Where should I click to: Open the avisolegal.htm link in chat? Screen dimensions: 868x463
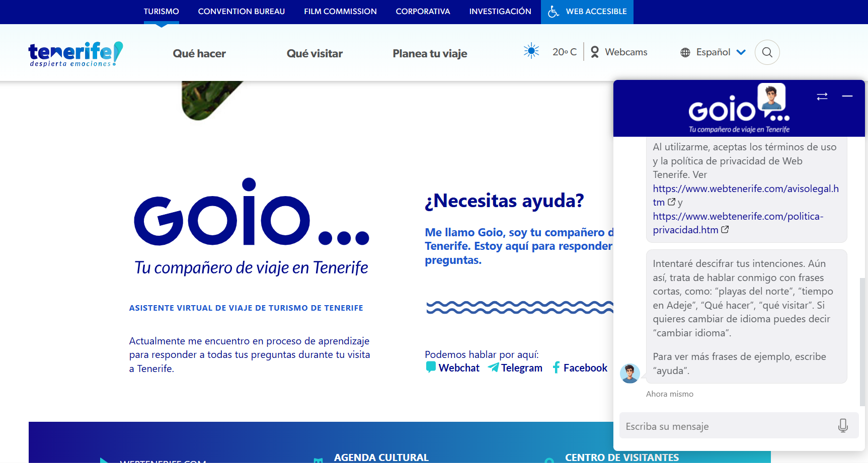pyautogui.click(x=745, y=189)
